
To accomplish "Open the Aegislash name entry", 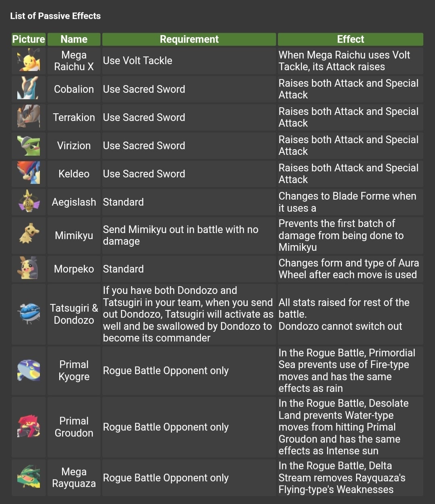I will (74, 202).
